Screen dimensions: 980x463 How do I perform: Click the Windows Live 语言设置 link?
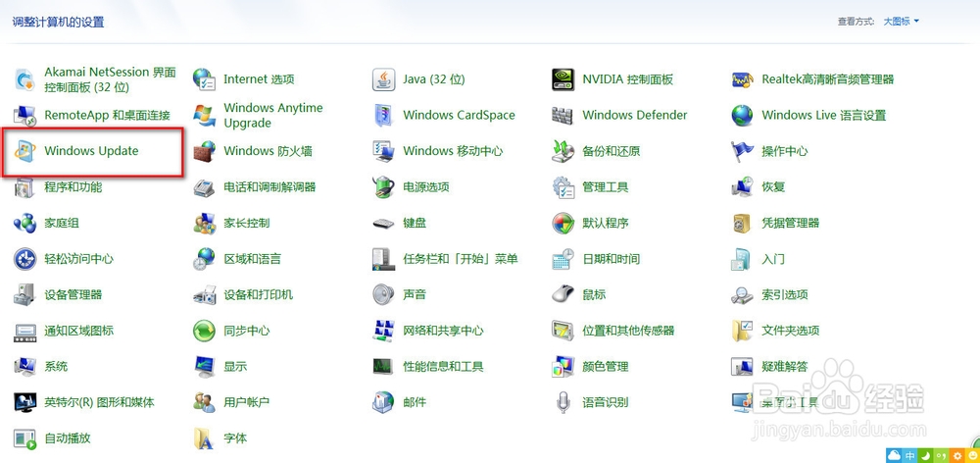coord(824,115)
